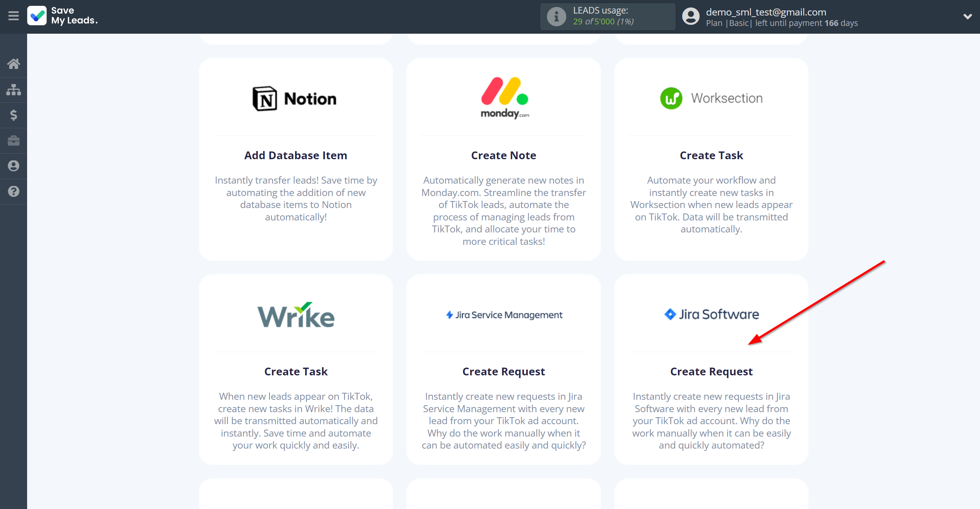Click the Jira Service Management logo
The width and height of the screenshot is (980, 509).
[x=504, y=315]
